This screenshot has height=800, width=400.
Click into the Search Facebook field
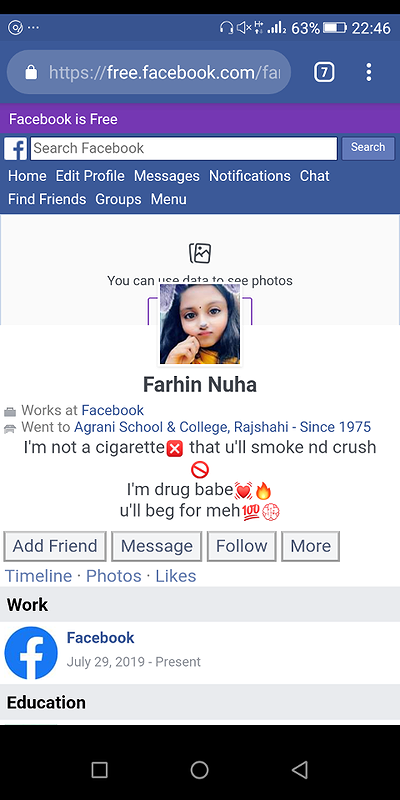coord(184,148)
